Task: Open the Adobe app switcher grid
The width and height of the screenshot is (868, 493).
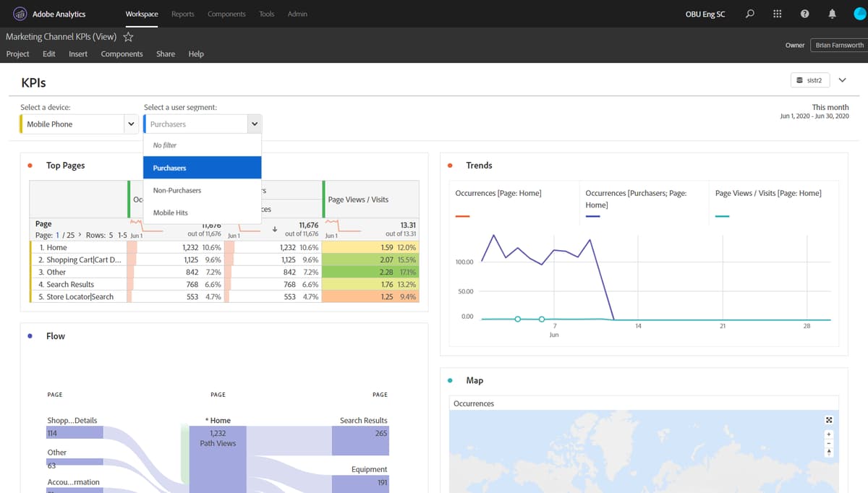Action: [x=777, y=14]
